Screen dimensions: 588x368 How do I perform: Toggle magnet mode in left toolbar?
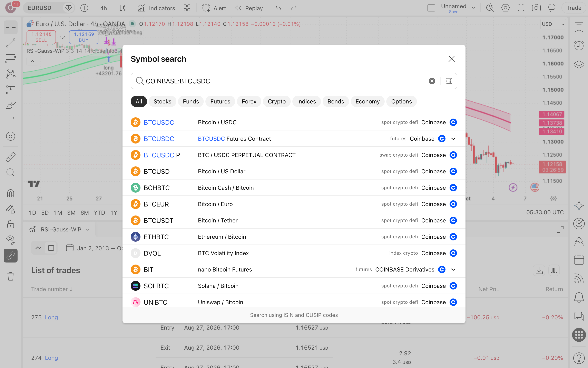(11, 193)
